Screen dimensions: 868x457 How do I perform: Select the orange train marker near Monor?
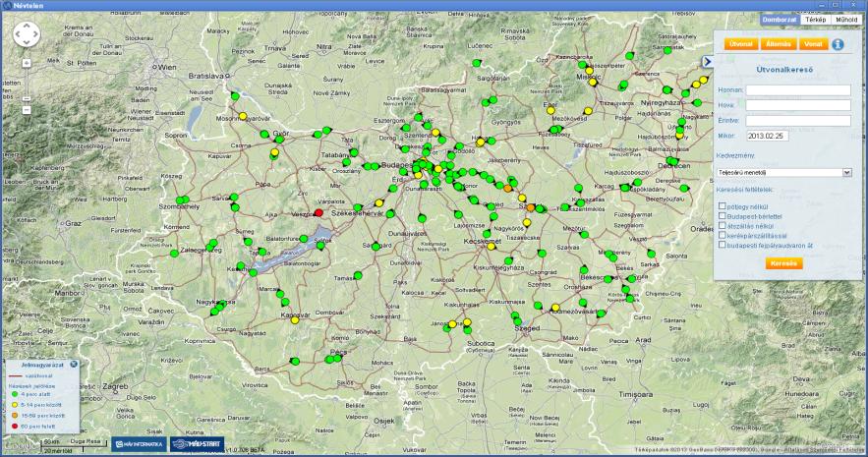click(x=507, y=188)
